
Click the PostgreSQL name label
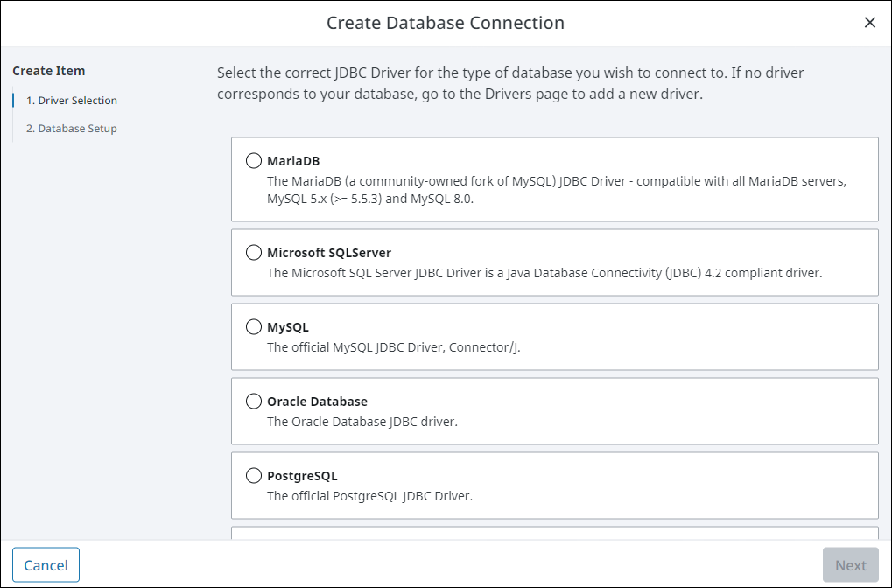coord(302,476)
